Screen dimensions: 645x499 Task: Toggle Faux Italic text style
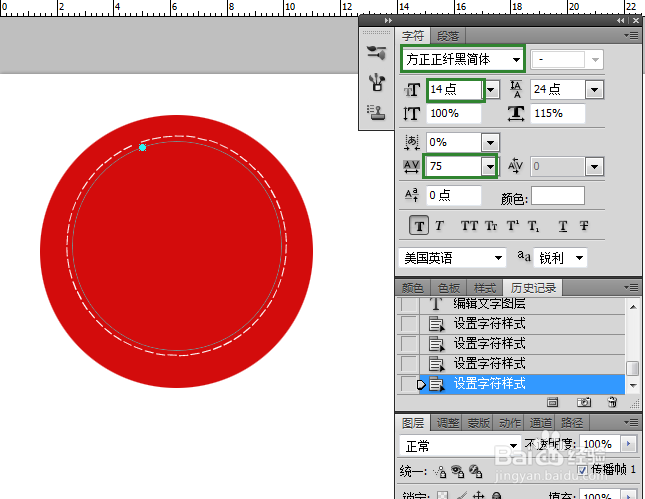[439, 225]
